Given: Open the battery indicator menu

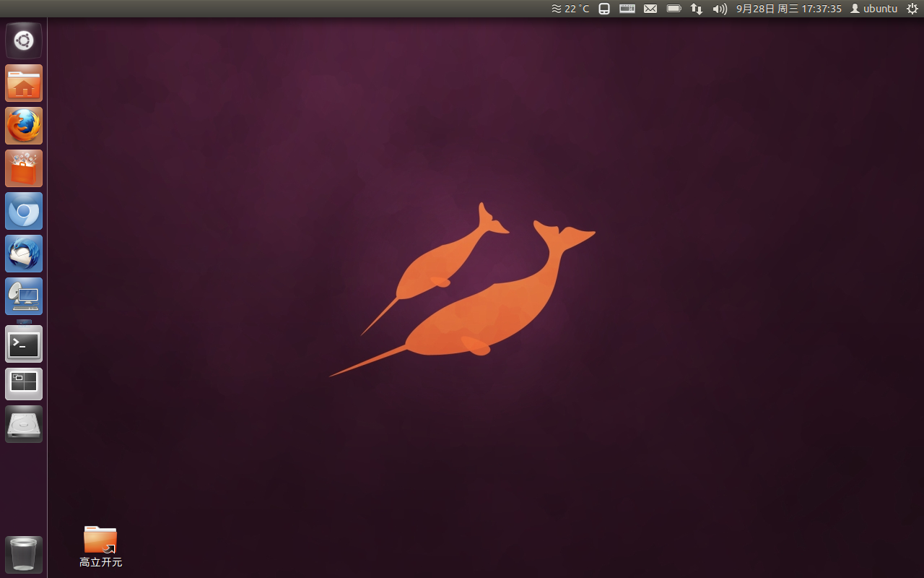Looking at the screenshot, I should tap(674, 9).
